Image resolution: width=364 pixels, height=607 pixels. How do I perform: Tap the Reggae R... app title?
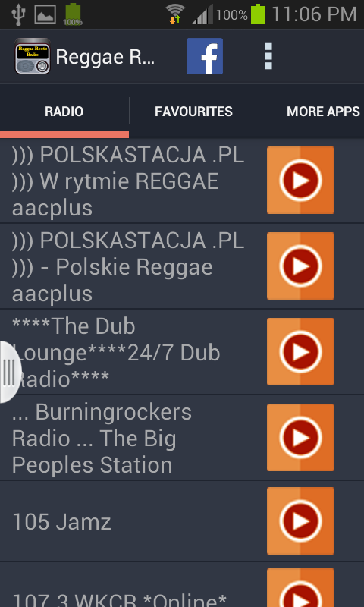point(105,56)
